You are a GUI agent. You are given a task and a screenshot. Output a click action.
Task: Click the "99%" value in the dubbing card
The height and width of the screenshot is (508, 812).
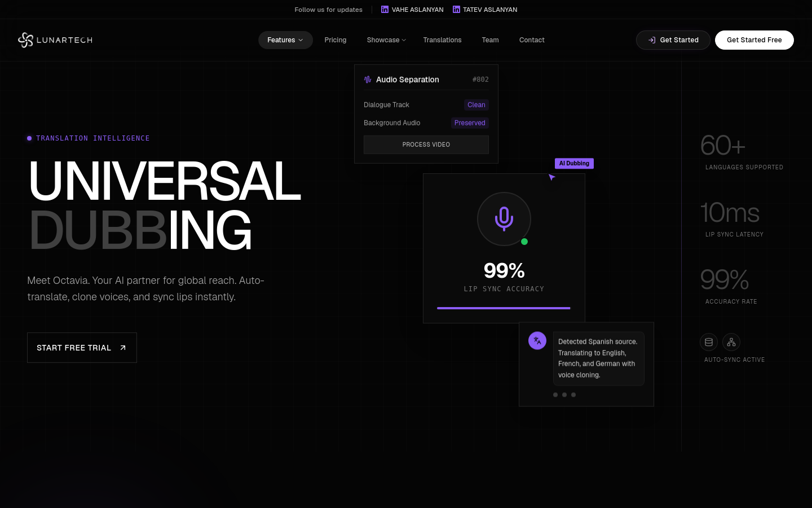(504, 270)
